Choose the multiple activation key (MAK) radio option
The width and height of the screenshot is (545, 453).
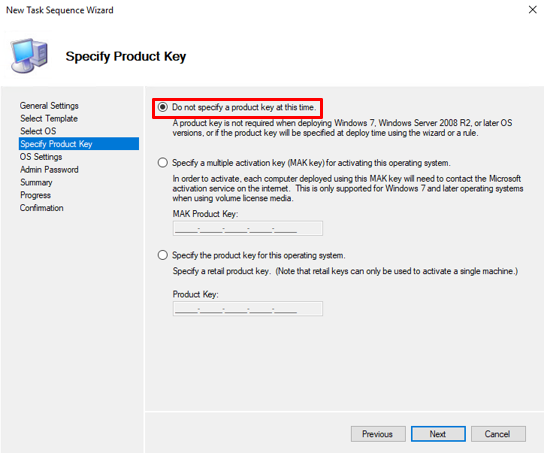click(162, 163)
